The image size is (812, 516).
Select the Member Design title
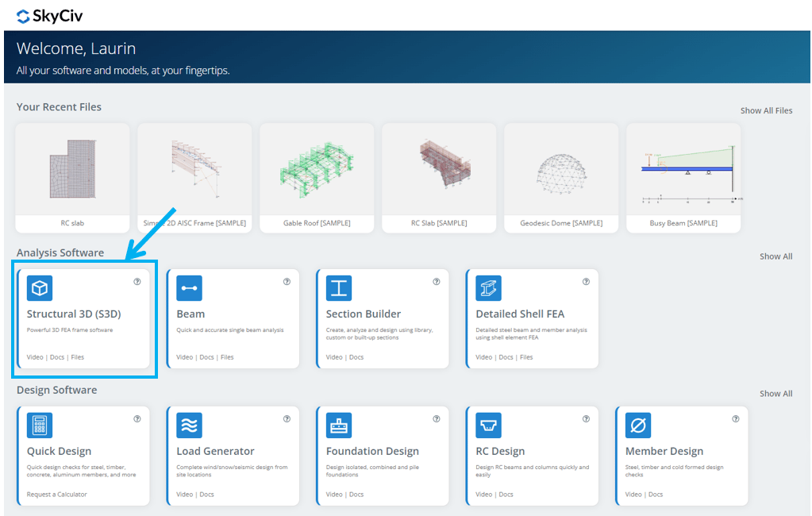[664, 451]
